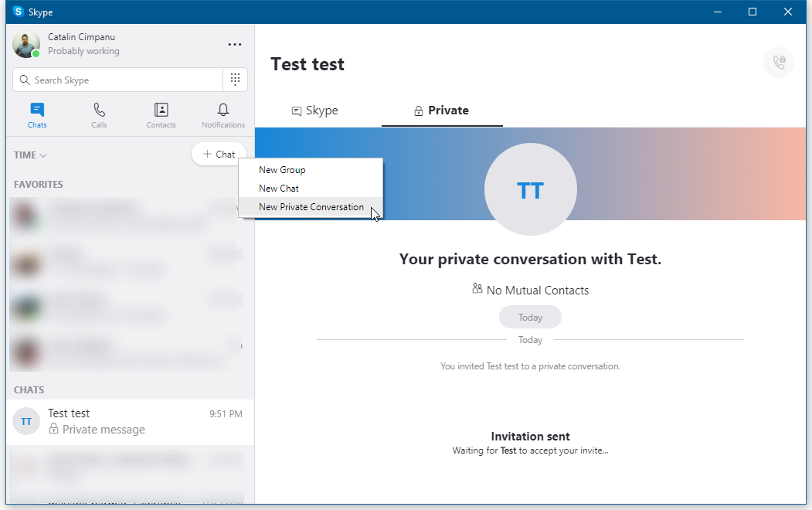Select New Private Conversation menu item

tap(311, 207)
